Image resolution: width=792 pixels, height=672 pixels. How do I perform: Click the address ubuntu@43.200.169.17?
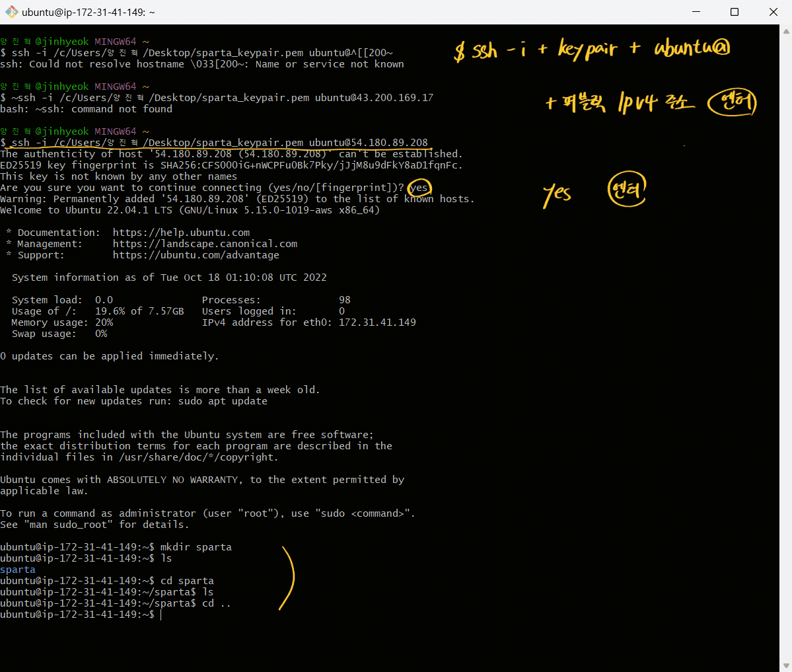(x=375, y=98)
